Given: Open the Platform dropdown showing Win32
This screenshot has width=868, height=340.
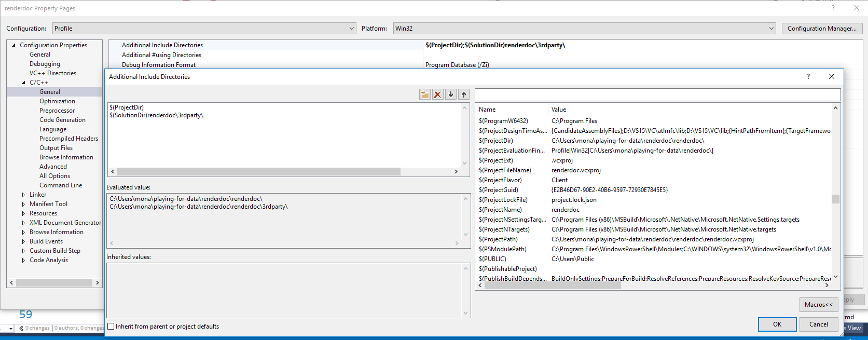Looking at the screenshot, I should click(584, 29).
